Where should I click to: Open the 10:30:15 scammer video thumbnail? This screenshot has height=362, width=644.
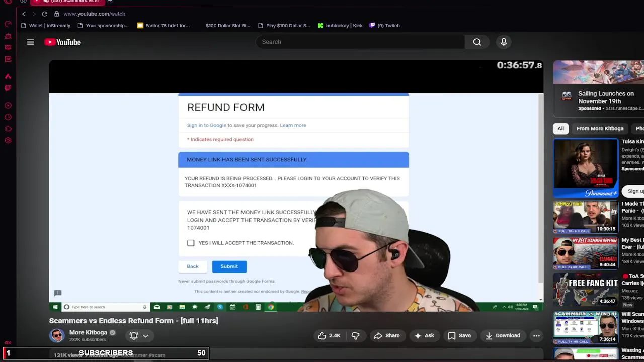pos(586,217)
